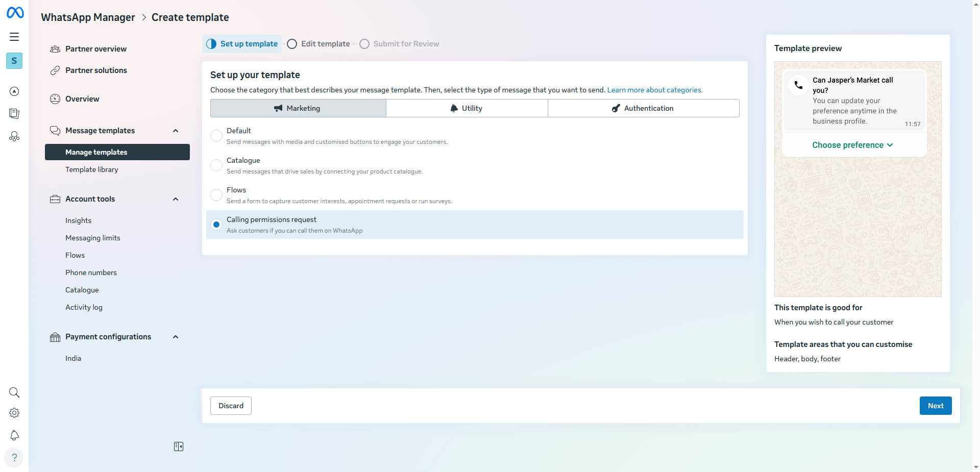Open the settings gear icon
980x472 pixels.
click(14, 413)
